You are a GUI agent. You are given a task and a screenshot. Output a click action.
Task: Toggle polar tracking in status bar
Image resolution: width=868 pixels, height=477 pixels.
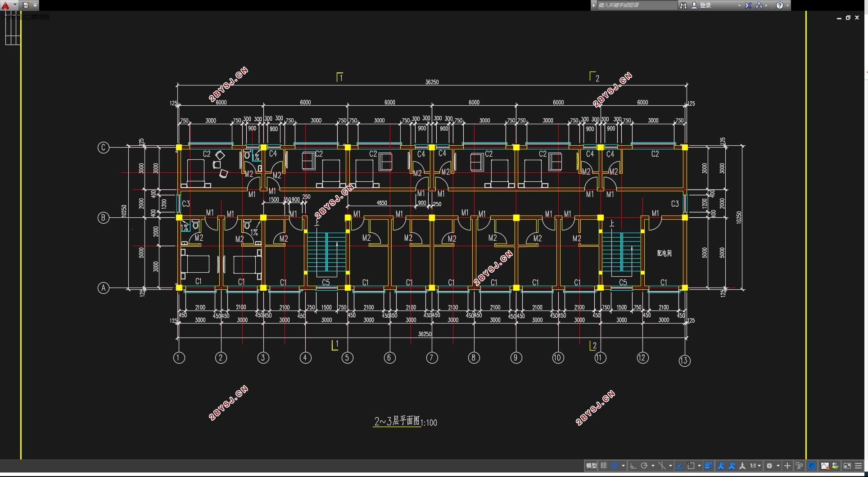644,466
